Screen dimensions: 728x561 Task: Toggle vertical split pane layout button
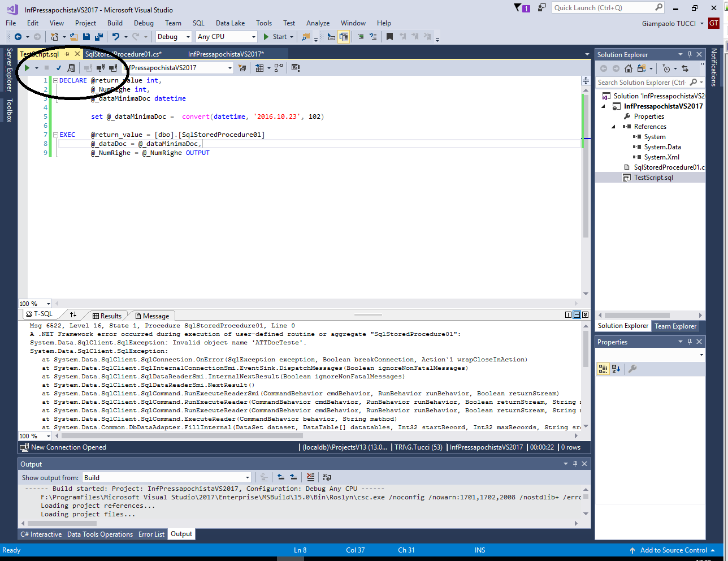pyautogui.click(x=569, y=315)
